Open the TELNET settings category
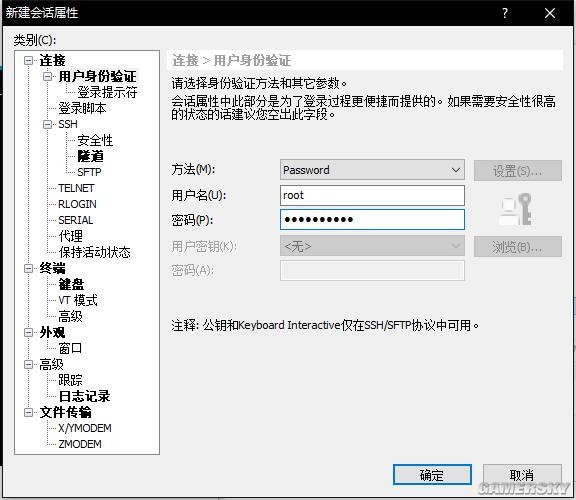This screenshot has height=500, width=576. 76,188
